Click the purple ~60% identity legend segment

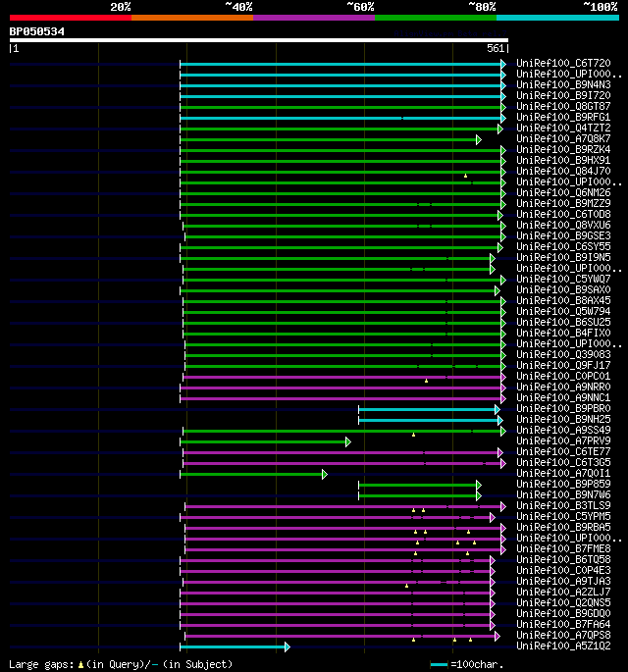(314, 18)
